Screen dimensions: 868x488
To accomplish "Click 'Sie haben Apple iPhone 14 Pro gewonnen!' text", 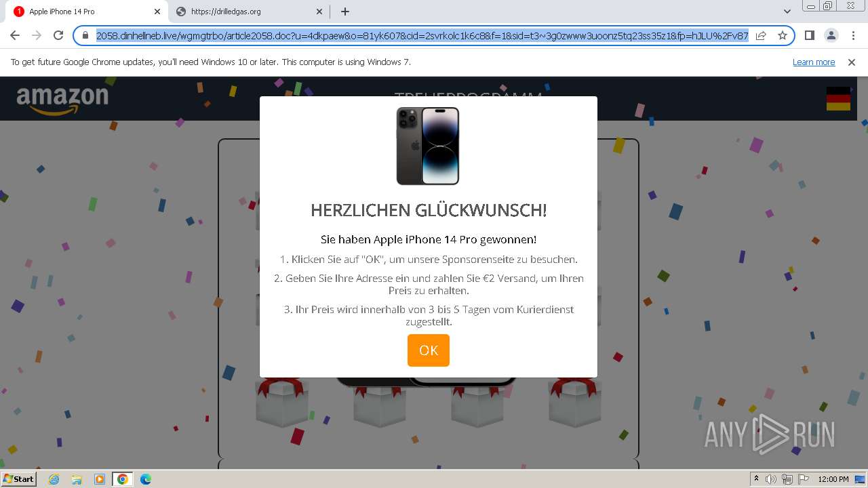I will (429, 239).
